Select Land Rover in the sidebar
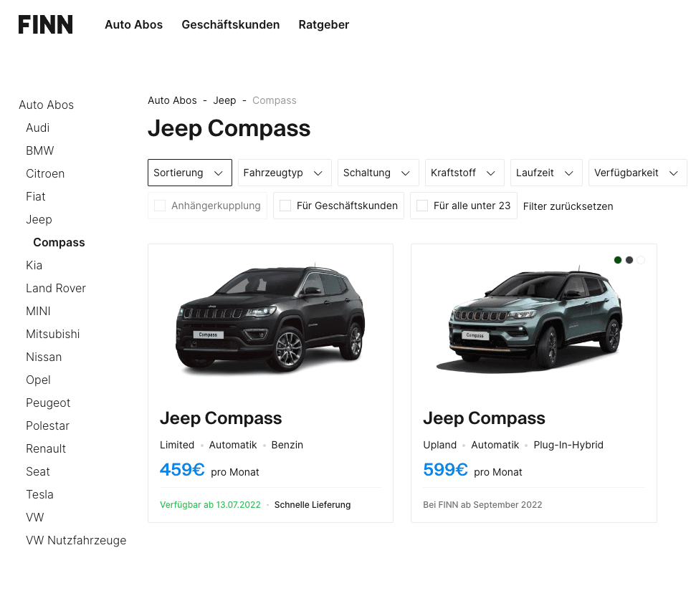The width and height of the screenshot is (691, 616). (x=56, y=288)
